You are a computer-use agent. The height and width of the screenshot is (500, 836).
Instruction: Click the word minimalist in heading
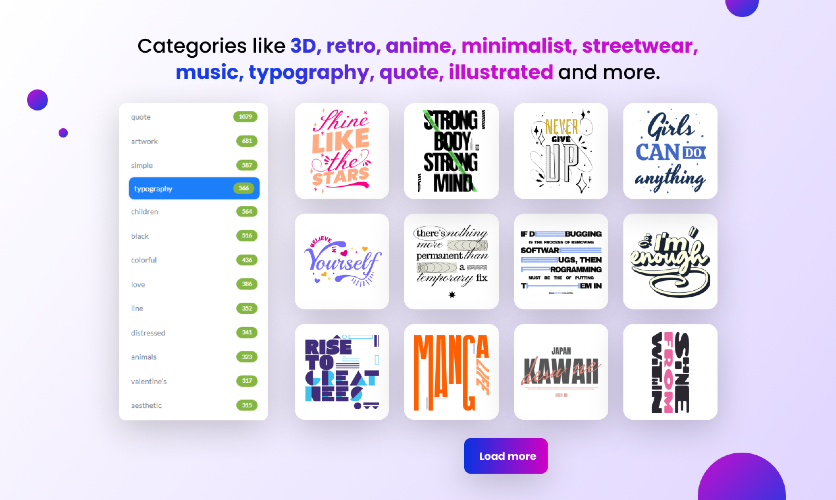[x=517, y=46]
